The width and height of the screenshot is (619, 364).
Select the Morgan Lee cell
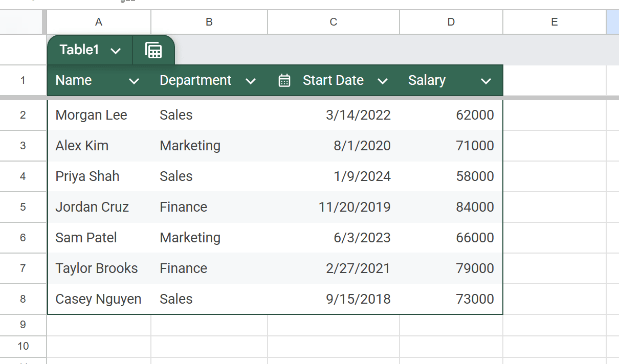[99, 115]
